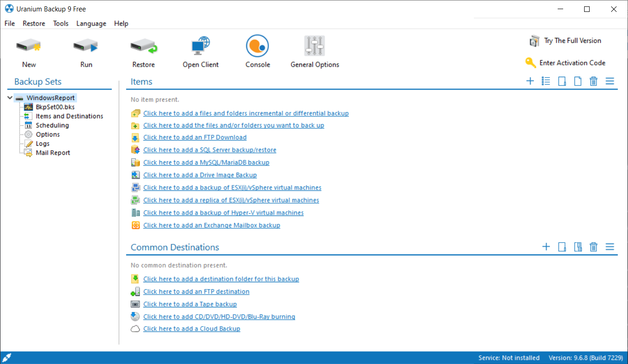Open the File menu
Screen dimensions: 628x364
coord(10,24)
